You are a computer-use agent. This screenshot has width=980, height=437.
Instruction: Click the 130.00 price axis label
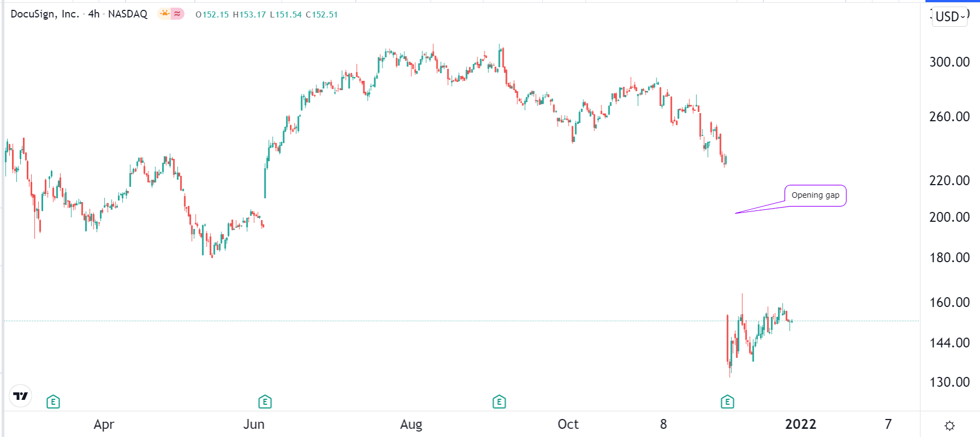click(x=949, y=382)
